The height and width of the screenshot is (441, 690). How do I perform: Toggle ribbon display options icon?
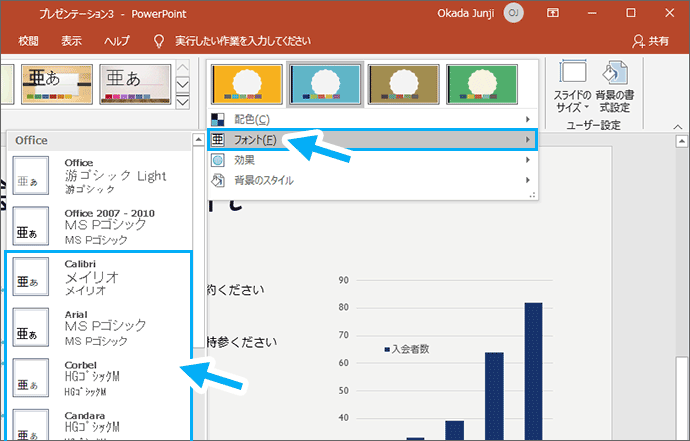coord(553,13)
